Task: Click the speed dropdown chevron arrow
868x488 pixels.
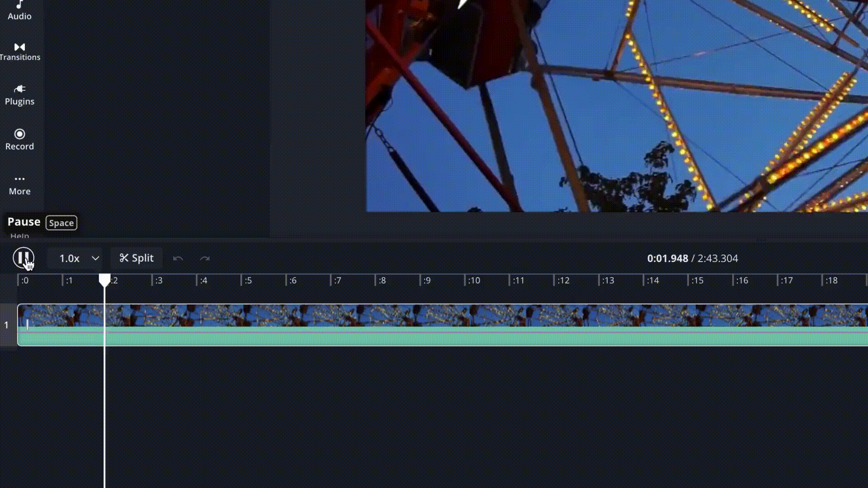Action: tap(95, 258)
